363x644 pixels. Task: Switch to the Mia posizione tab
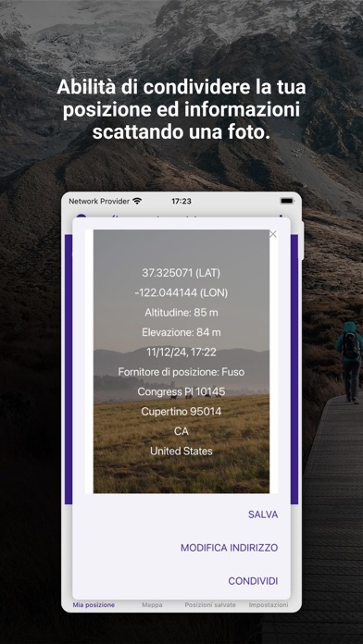(94, 605)
